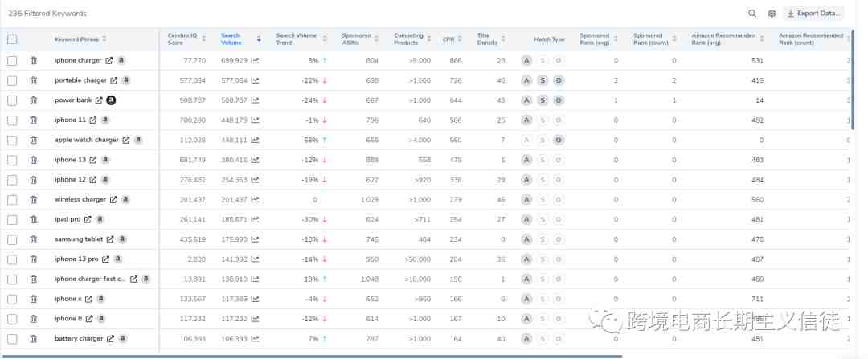The width and height of the screenshot is (868, 359).
Task: Click Cerebro IQ Score value 700,280
Action: tap(193, 120)
